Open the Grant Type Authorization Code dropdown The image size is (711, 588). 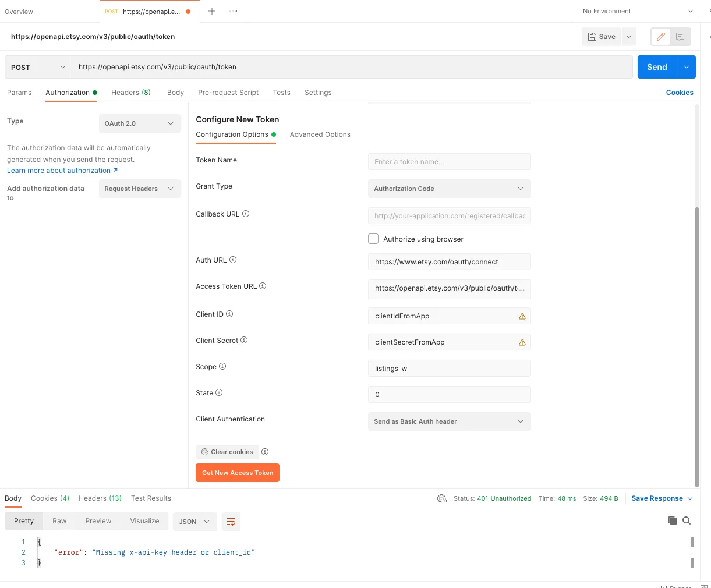(x=450, y=189)
